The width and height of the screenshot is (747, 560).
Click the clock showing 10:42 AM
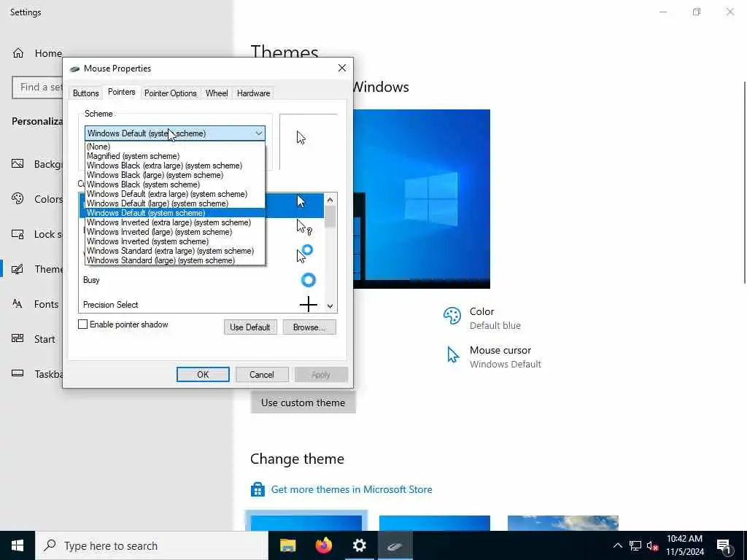click(x=684, y=539)
